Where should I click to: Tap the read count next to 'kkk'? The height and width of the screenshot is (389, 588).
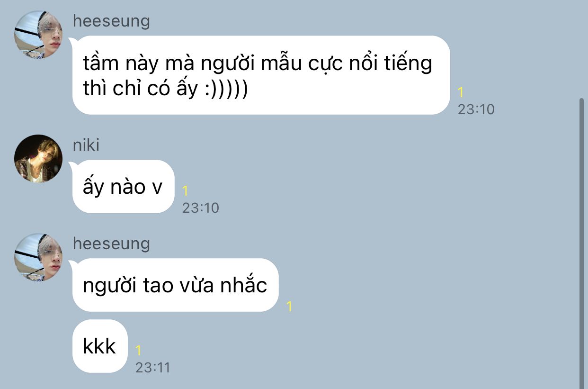(x=138, y=351)
